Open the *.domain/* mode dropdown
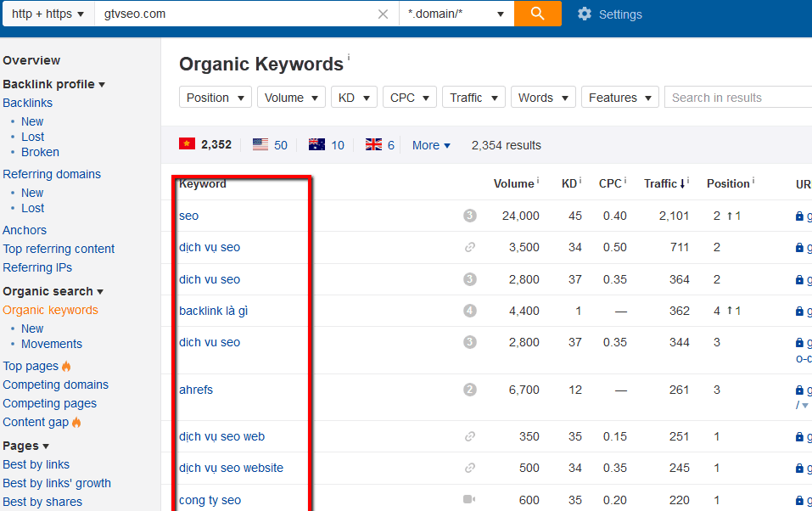 pos(456,14)
